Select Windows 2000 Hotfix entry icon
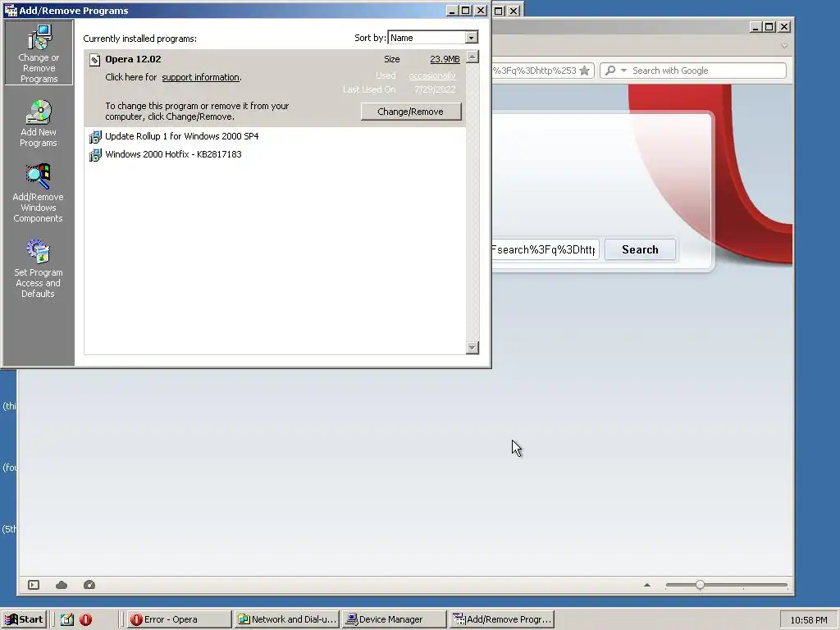Screen dimensions: 840x630 pyautogui.click(x=95, y=155)
